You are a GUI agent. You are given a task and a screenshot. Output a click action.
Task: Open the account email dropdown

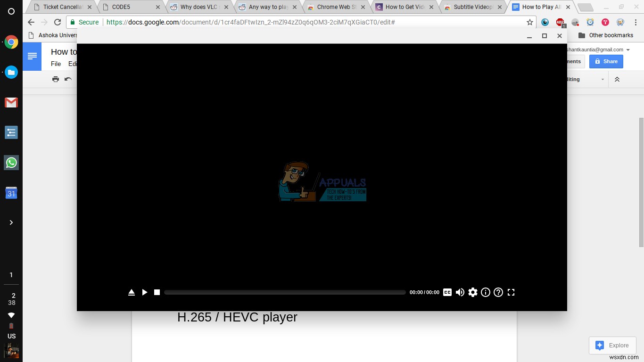pyautogui.click(x=629, y=49)
